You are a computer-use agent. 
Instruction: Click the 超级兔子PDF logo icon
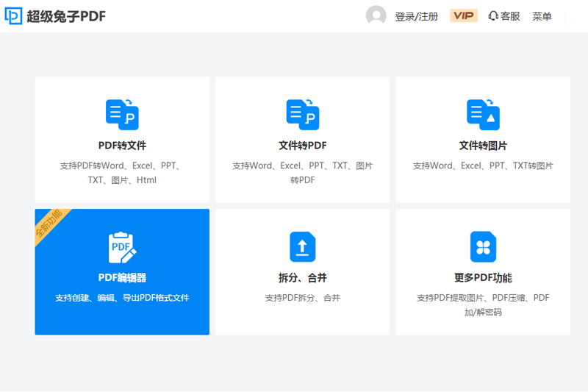(x=13, y=16)
